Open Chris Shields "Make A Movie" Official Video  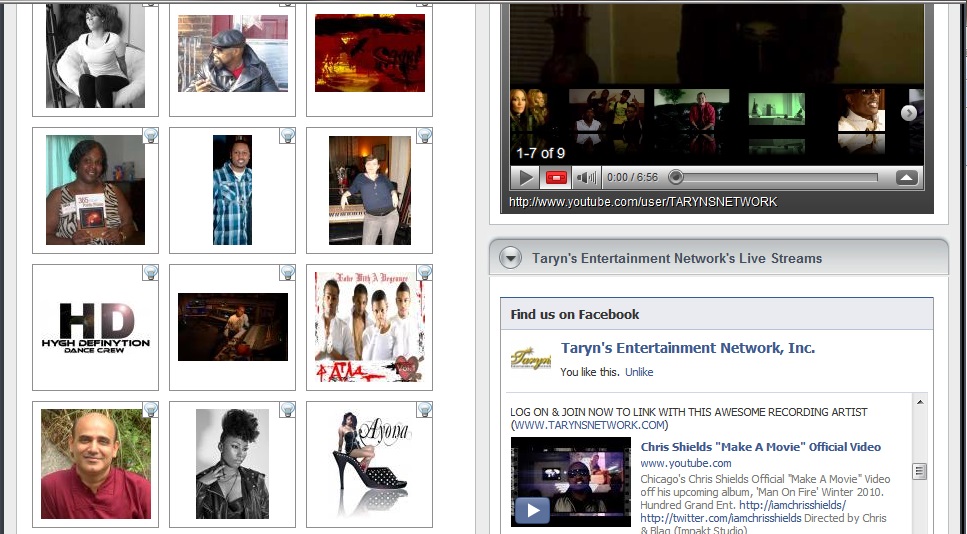click(x=760, y=447)
